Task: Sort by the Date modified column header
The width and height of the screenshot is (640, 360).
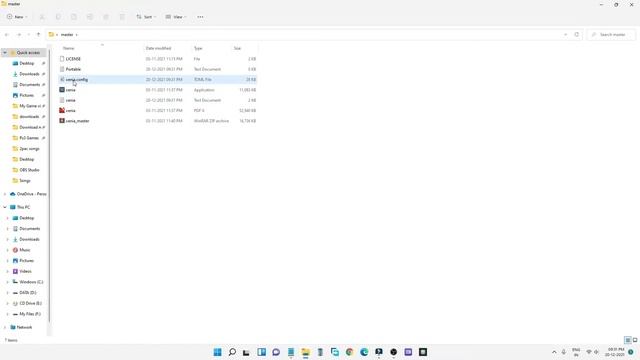Action: 158,48
